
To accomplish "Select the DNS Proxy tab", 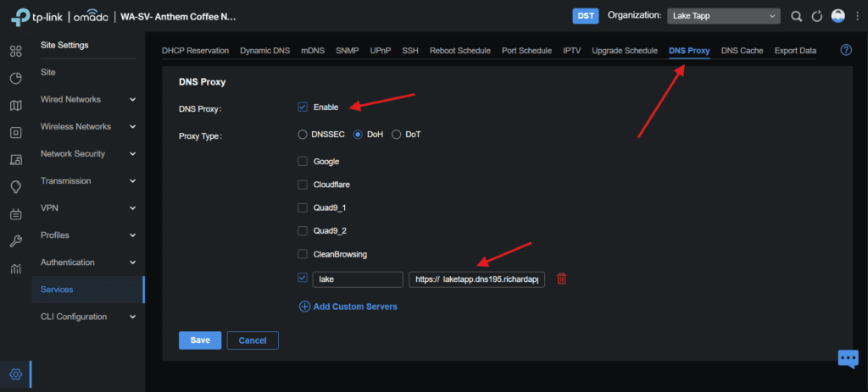I will (689, 50).
